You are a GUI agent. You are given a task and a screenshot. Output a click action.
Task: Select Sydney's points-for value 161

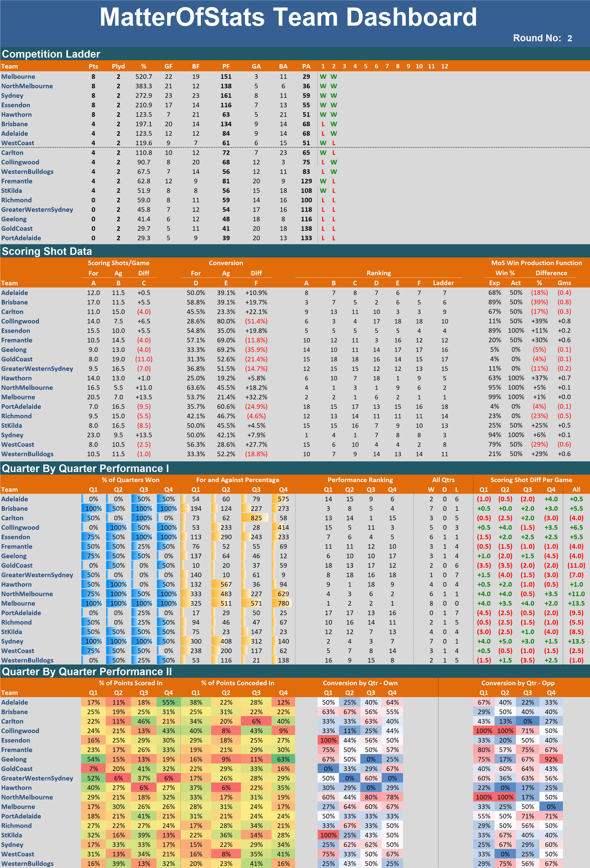click(226, 96)
